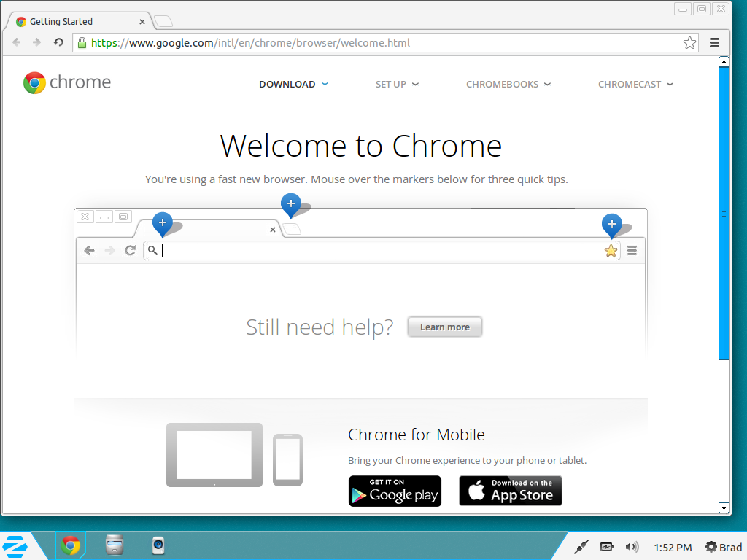Open a new tab with the new-tab button
Image resolution: width=747 pixels, height=560 pixels.
(163, 21)
